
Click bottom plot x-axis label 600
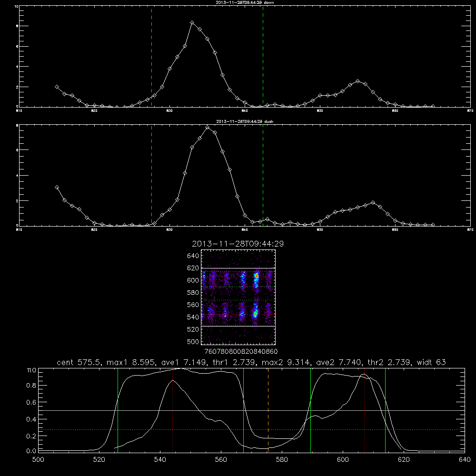[343, 460]
